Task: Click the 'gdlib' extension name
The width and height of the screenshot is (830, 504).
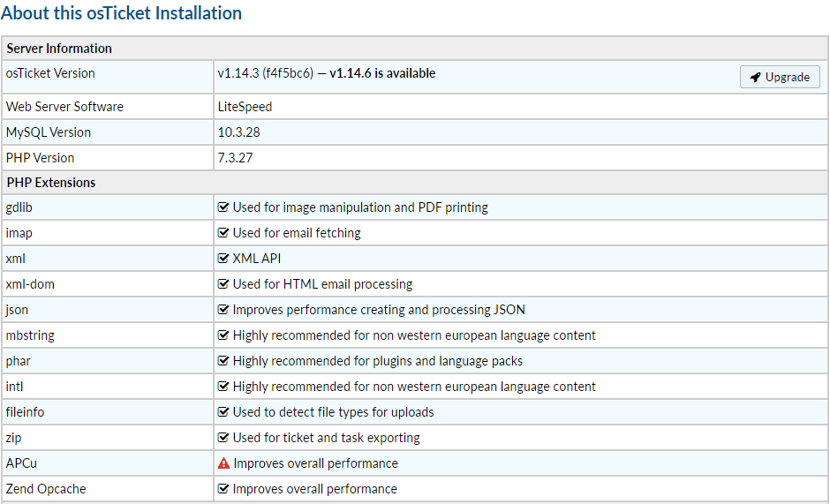Action: point(19,207)
